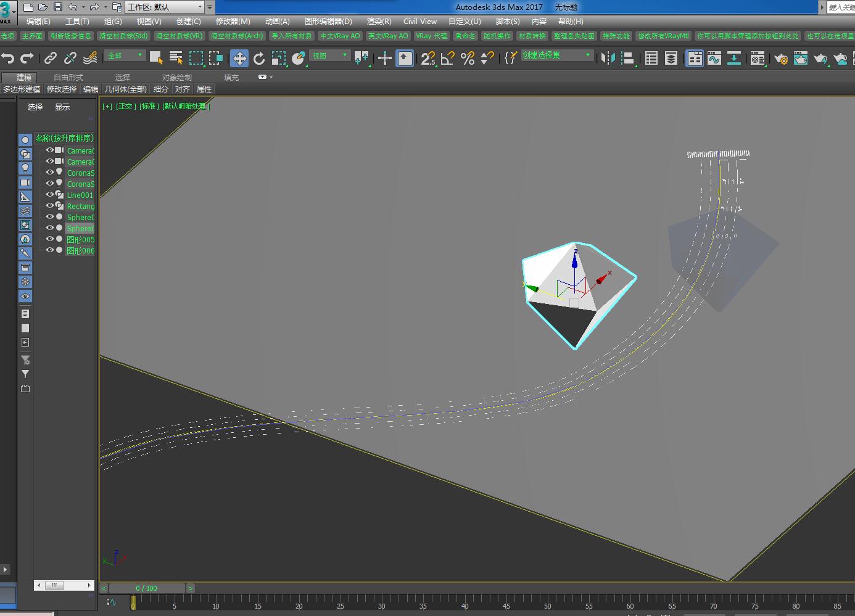Pick the Rectangular Selection Region tool
855x616 pixels.
tap(196, 58)
